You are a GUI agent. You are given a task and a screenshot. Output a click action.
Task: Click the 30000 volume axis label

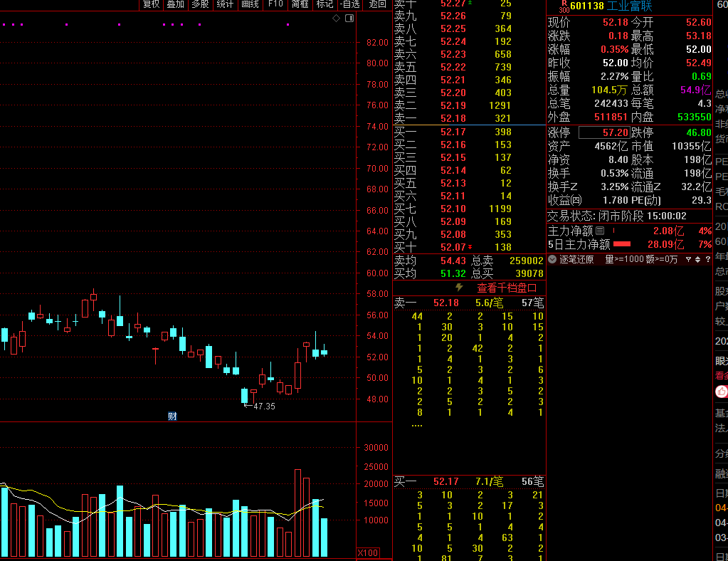(376, 448)
